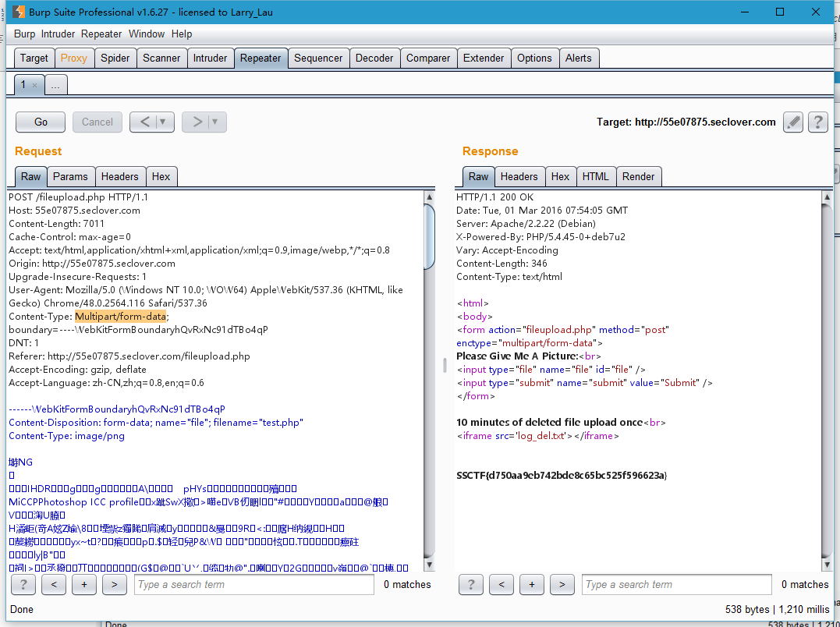Click the edit target pencil icon

pyautogui.click(x=793, y=122)
